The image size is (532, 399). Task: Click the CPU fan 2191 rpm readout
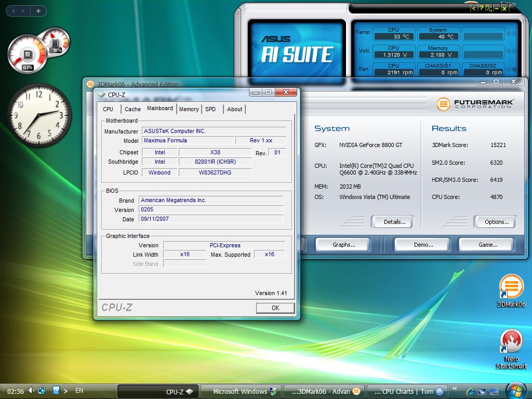(394, 72)
